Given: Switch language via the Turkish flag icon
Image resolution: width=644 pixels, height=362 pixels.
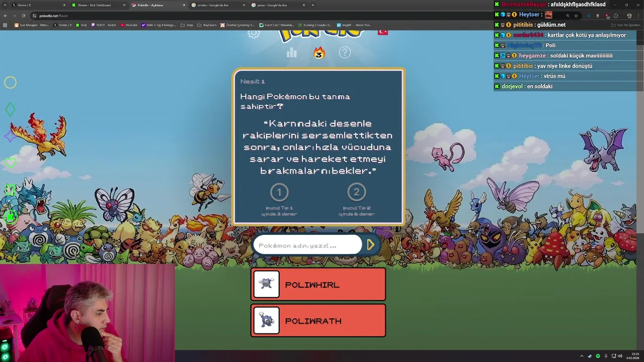Looking at the screenshot, I should [383, 32].
